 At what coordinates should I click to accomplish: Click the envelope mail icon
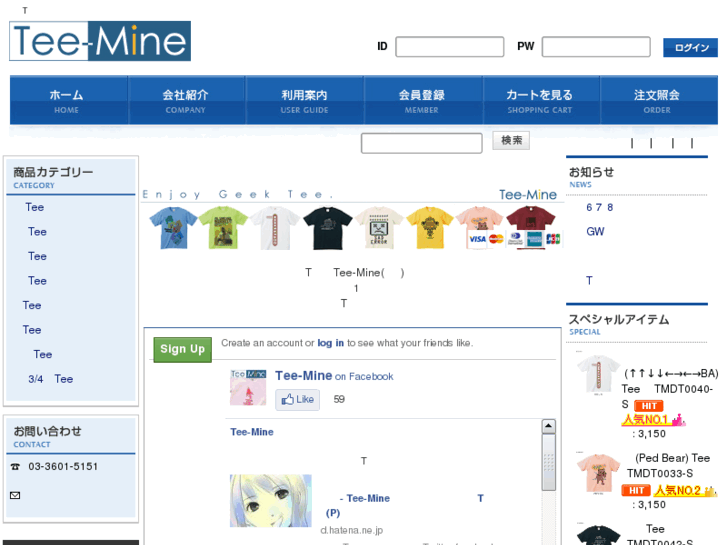(x=15, y=495)
